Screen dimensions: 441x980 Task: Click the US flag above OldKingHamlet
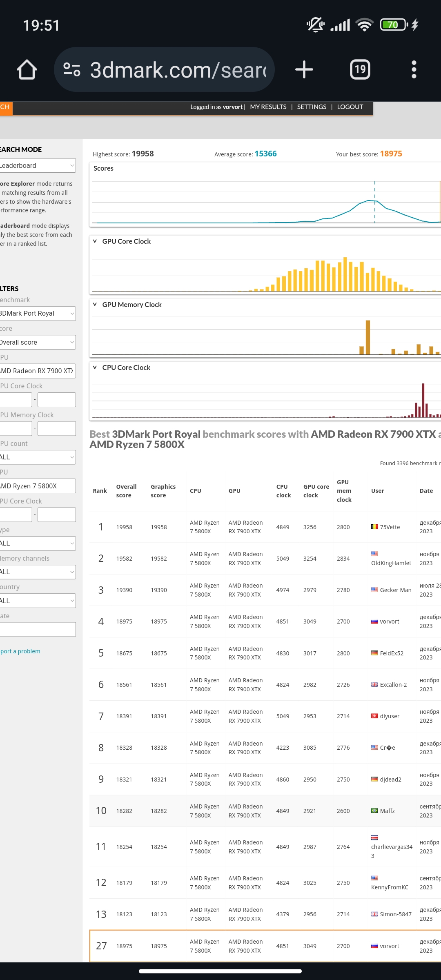pos(374,554)
